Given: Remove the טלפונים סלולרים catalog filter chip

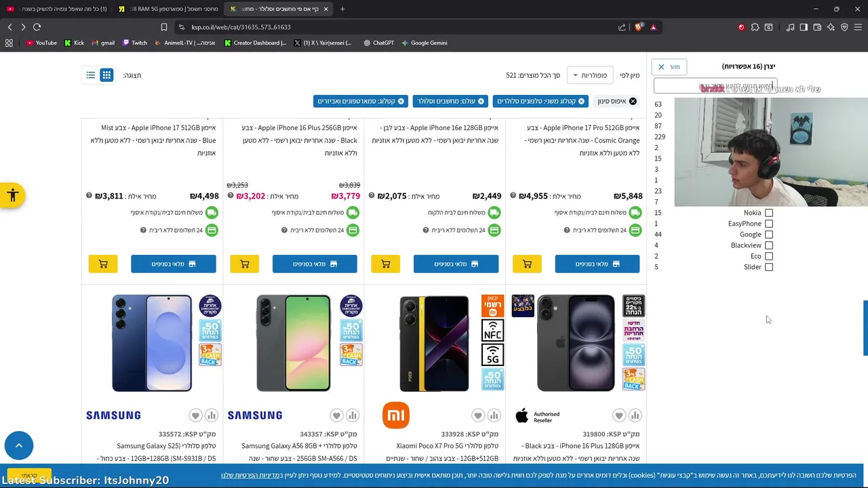Looking at the screenshot, I should 581,101.
